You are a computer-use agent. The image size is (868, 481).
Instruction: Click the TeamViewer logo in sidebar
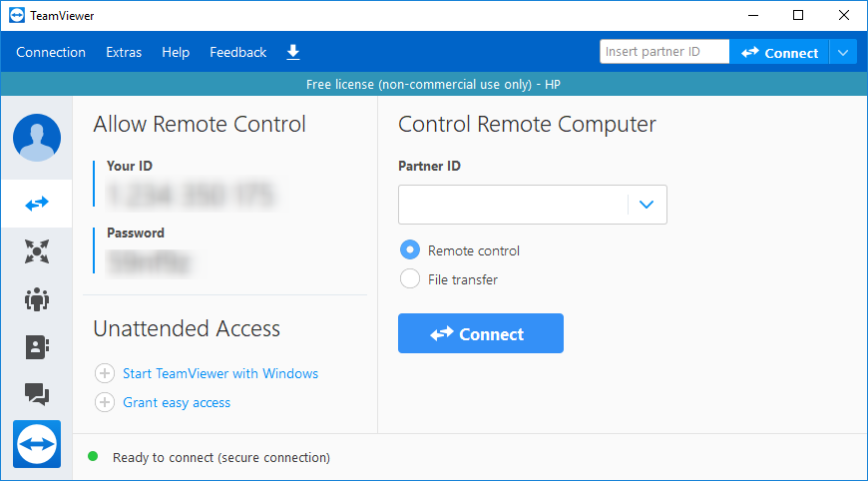(37, 442)
